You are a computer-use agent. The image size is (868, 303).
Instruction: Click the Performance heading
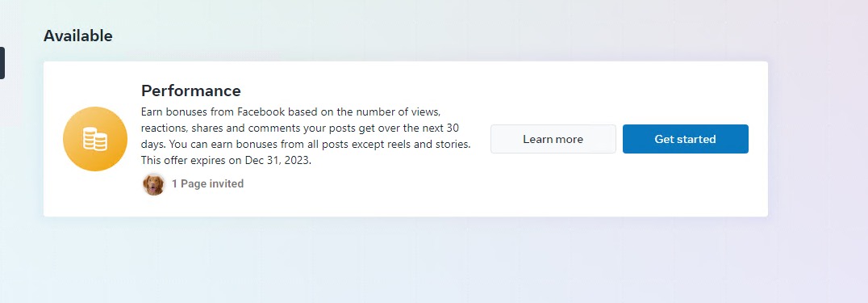pos(191,90)
